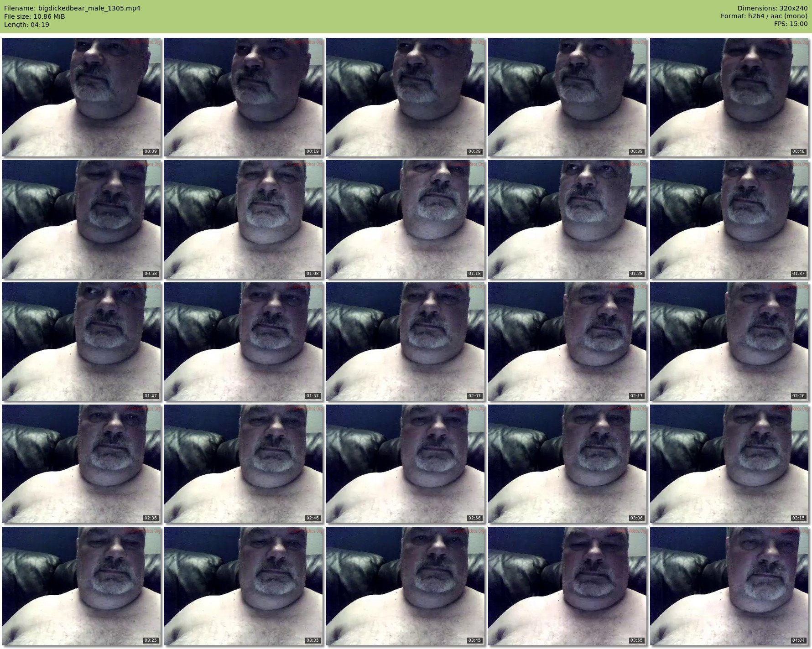The height and width of the screenshot is (649, 812).
Task: Pick the 01:28 frame thumbnail
Action: coord(567,219)
